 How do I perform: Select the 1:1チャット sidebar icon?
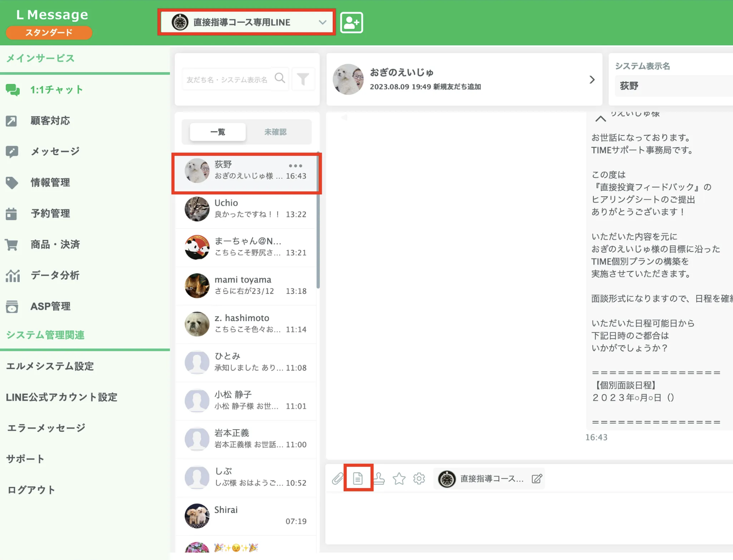click(x=12, y=89)
